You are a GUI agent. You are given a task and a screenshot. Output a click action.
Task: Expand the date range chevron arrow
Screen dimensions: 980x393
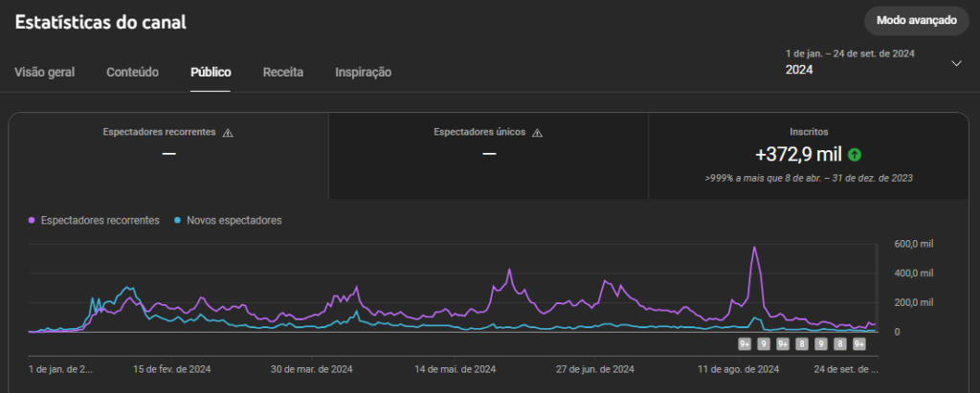point(955,63)
